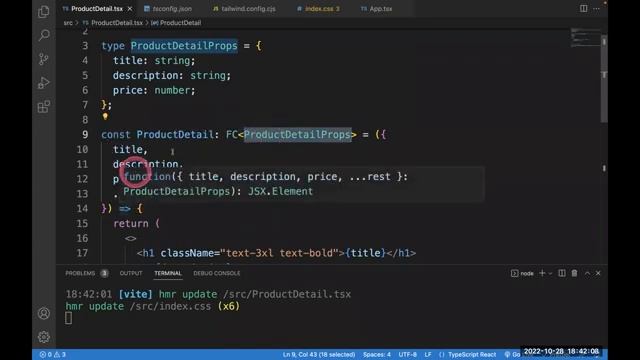Open the terminal launch profile dropdown
Image resolution: width=640 pixels, height=360 pixels.
click(550, 273)
